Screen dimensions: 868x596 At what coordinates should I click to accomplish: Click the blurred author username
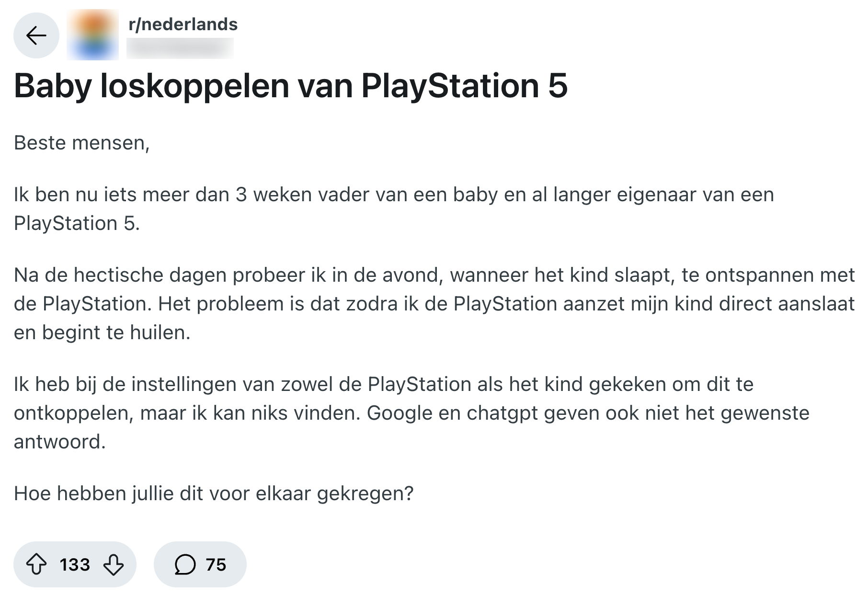pyautogui.click(x=180, y=48)
